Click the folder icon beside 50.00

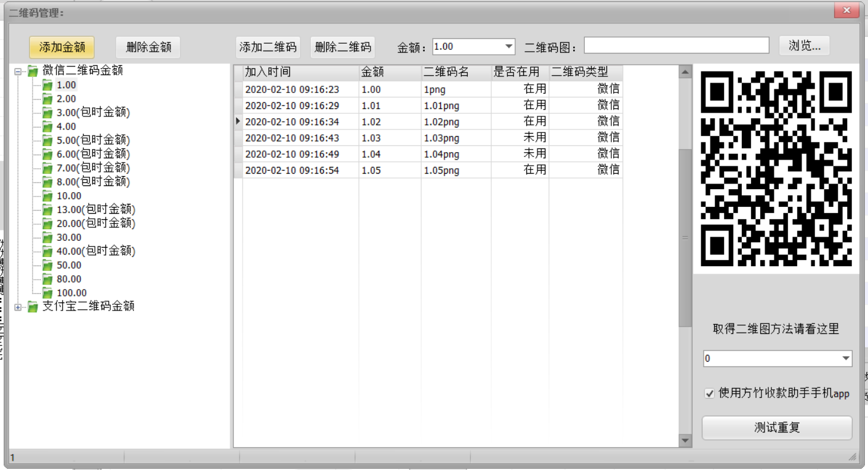47,265
